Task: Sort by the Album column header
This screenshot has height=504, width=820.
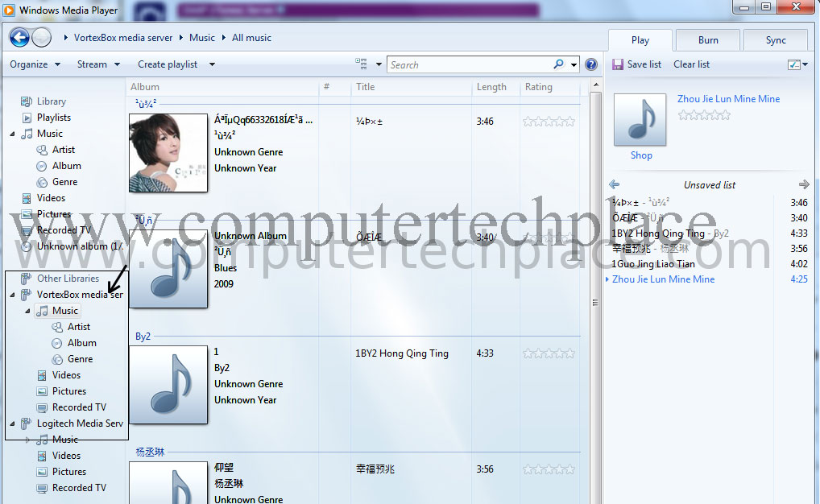Action: 222,87
